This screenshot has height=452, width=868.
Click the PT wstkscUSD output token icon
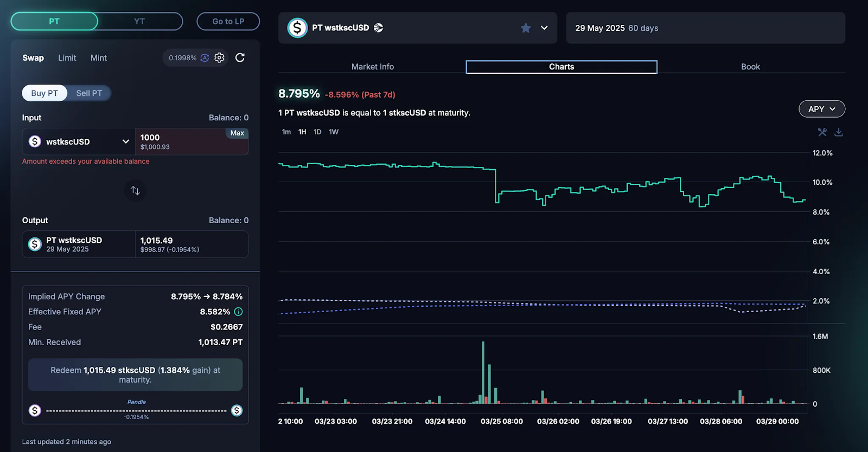(x=35, y=244)
